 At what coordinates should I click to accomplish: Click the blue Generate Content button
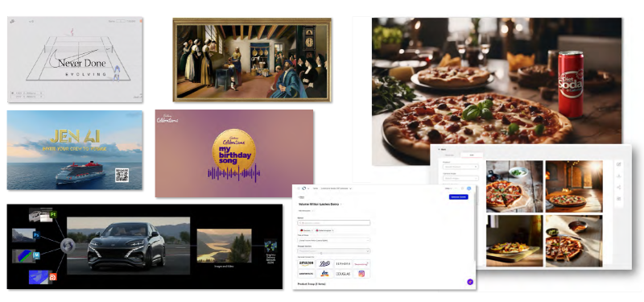[x=458, y=197]
